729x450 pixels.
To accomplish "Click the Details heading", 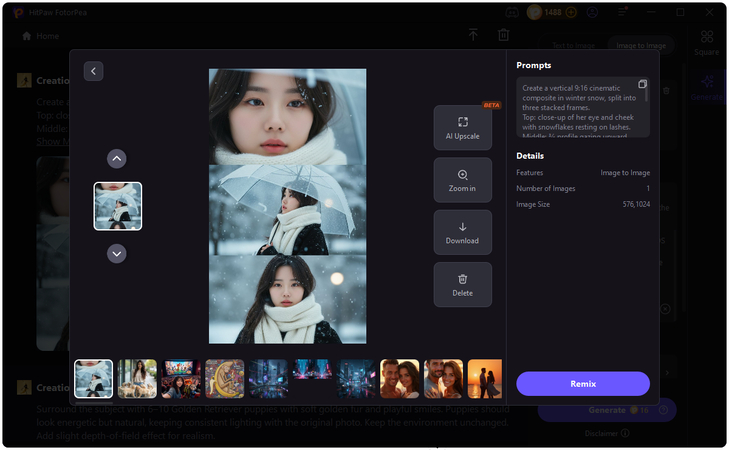I will (530, 156).
